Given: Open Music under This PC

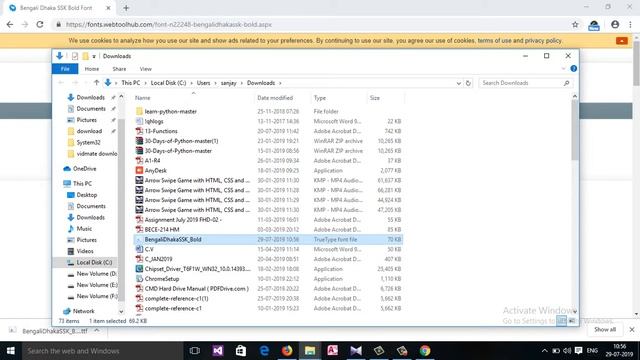Looking at the screenshot, I should click(84, 229).
